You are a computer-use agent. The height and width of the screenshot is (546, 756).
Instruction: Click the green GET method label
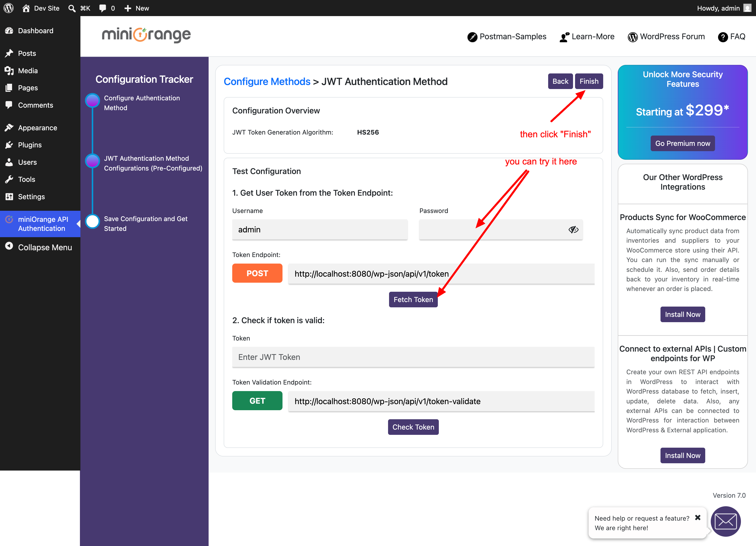pyautogui.click(x=257, y=401)
